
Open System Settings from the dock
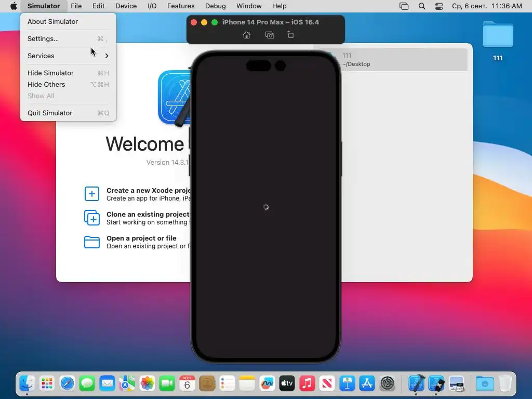click(x=387, y=384)
